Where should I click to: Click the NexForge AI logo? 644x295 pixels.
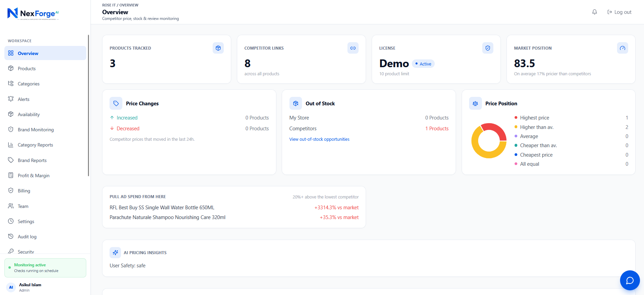pyautogui.click(x=33, y=14)
